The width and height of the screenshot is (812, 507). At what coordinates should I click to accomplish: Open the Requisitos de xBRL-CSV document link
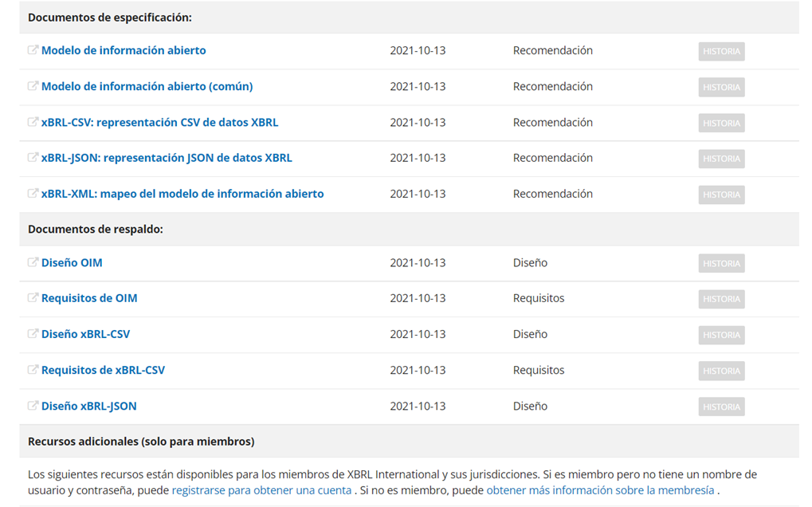(103, 370)
